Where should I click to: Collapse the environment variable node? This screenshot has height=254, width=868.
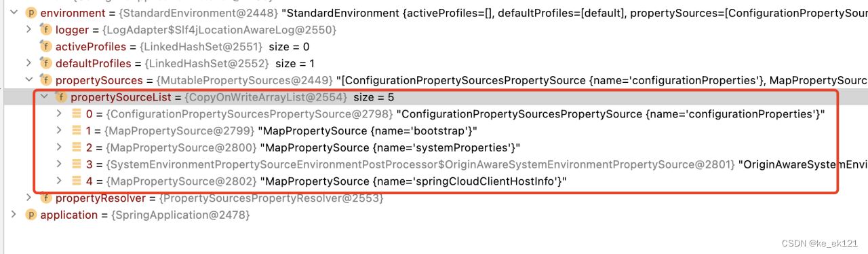[14, 13]
